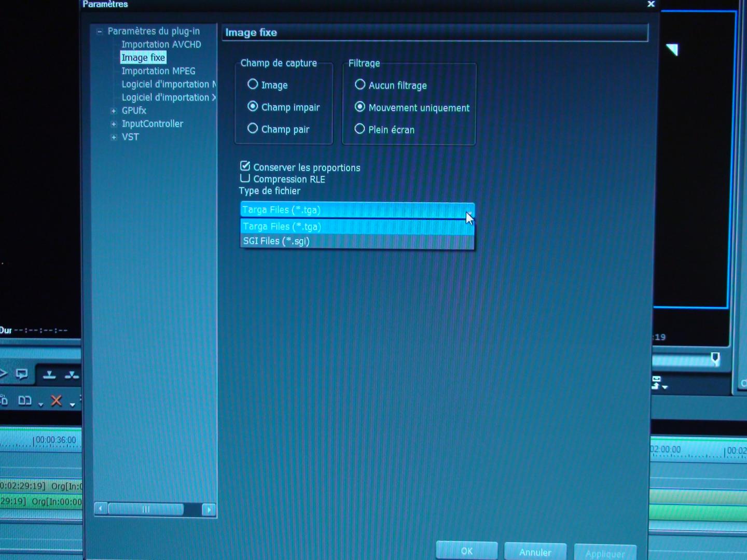Image resolution: width=747 pixels, height=560 pixels.
Task: Select the Logiciel d'importation item ending in M
Action: point(169,84)
